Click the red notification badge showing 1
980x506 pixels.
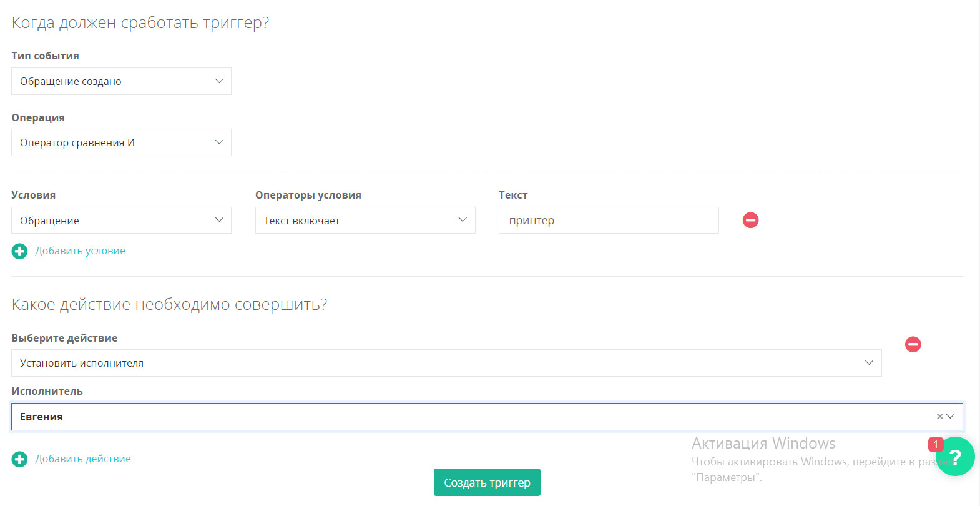pos(935,444)
